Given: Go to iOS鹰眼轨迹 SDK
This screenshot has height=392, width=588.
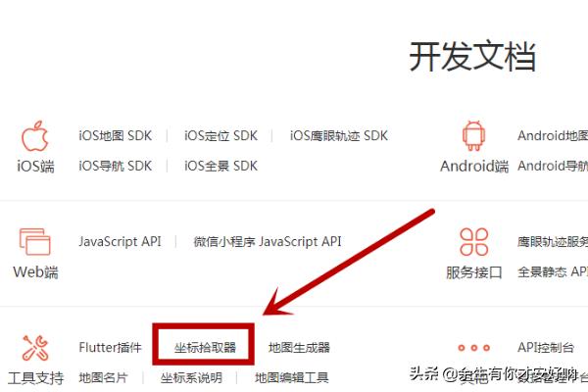Looking at the screenshot, I should coord(339,136).
